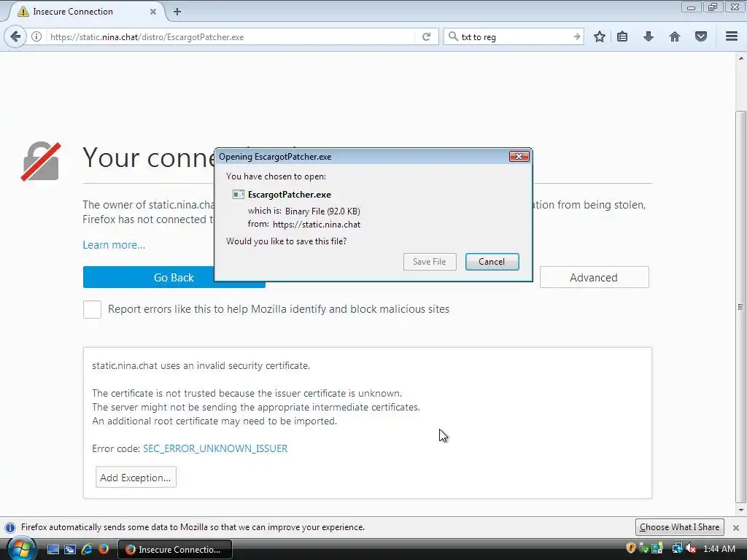This screenshot has height=560, width=747.
Task: Open the Windows Start orb
Action: (x=21, y=549)
